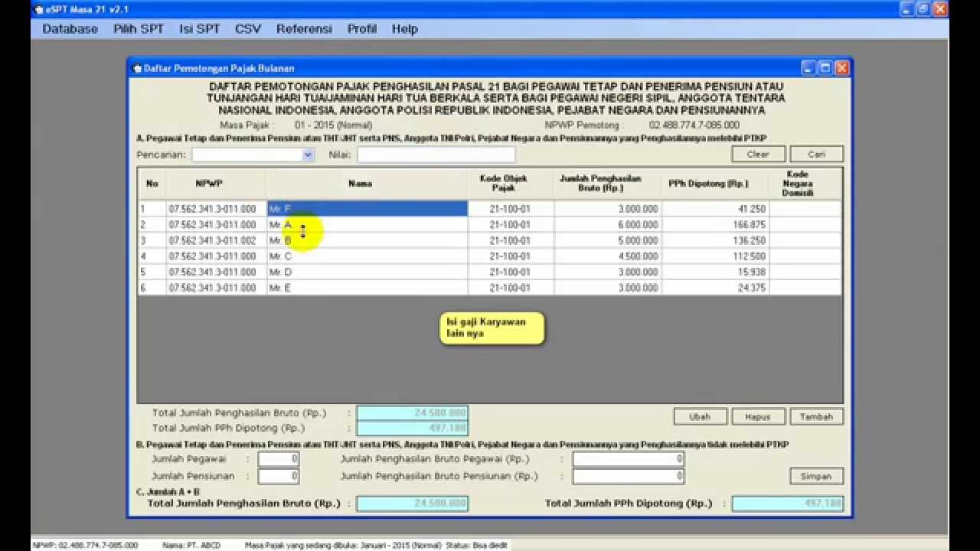Screen dimensions: 980x551
Task: Click the Ubah button
Action: (x=700, y=417)
